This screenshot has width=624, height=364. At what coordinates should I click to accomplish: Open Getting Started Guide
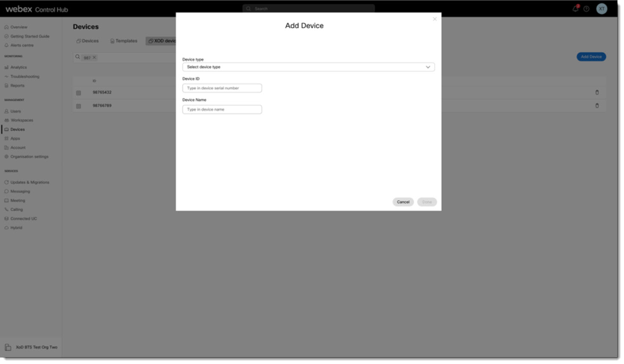[x=27, y=36]
